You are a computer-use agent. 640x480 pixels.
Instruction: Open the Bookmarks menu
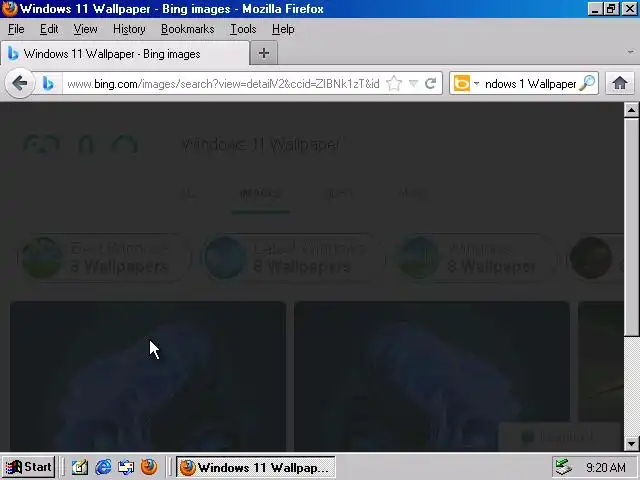click(x=187, y=29)
